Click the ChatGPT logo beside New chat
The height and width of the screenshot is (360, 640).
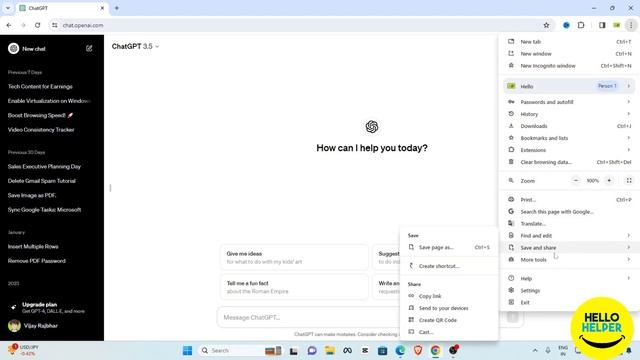13,49
